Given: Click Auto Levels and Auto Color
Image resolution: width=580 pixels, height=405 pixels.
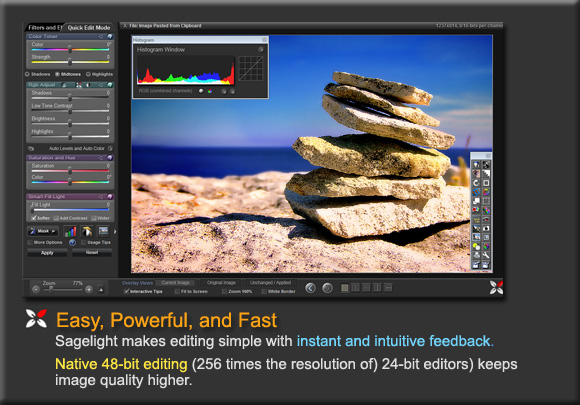Looking at the screenshot, I should [77, 148].
